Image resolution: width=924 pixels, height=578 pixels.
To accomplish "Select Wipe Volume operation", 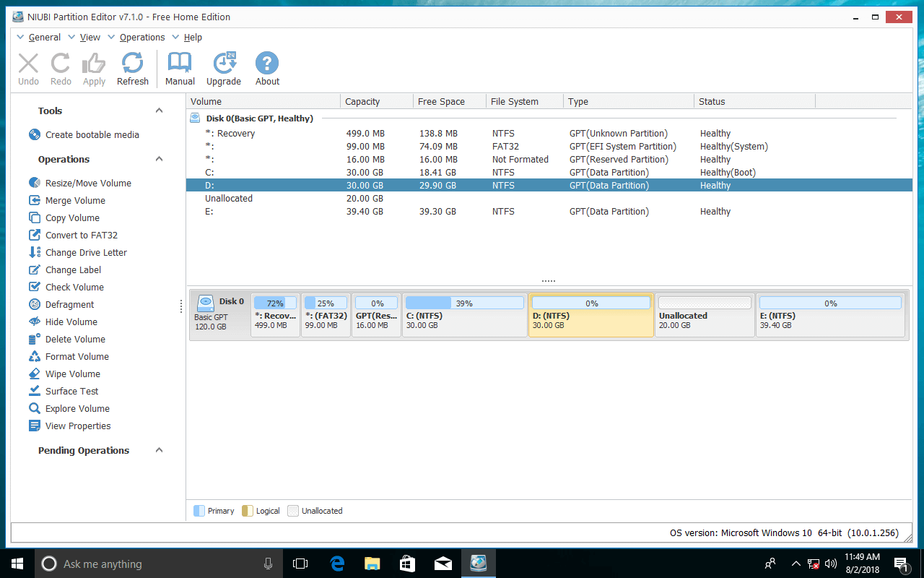I will [64, 374].
